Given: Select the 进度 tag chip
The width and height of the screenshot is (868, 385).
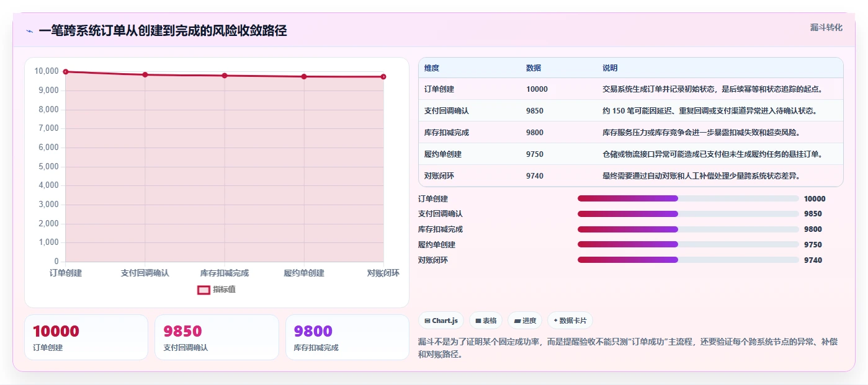Looking at the screenshot, I should [525, 321].
